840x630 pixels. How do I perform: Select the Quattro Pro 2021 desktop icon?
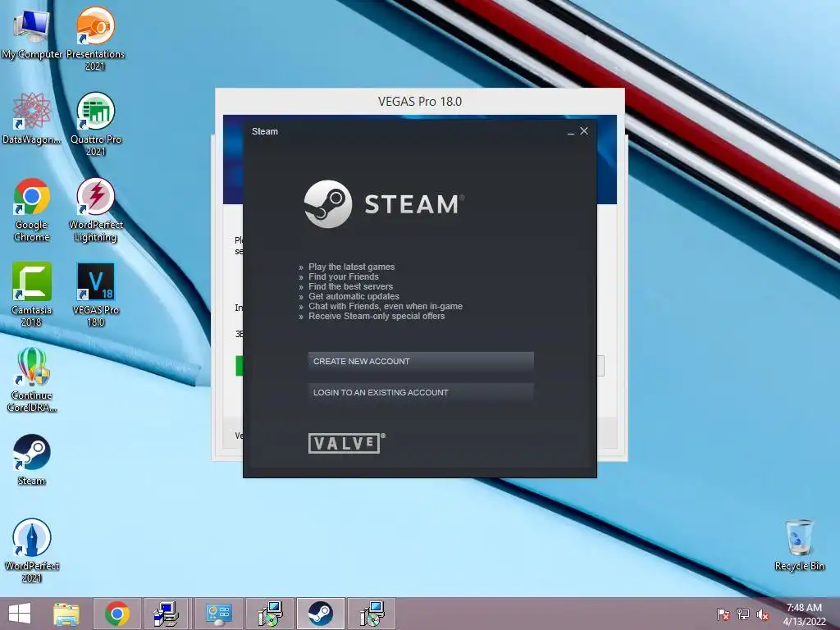tap(96, 125)
